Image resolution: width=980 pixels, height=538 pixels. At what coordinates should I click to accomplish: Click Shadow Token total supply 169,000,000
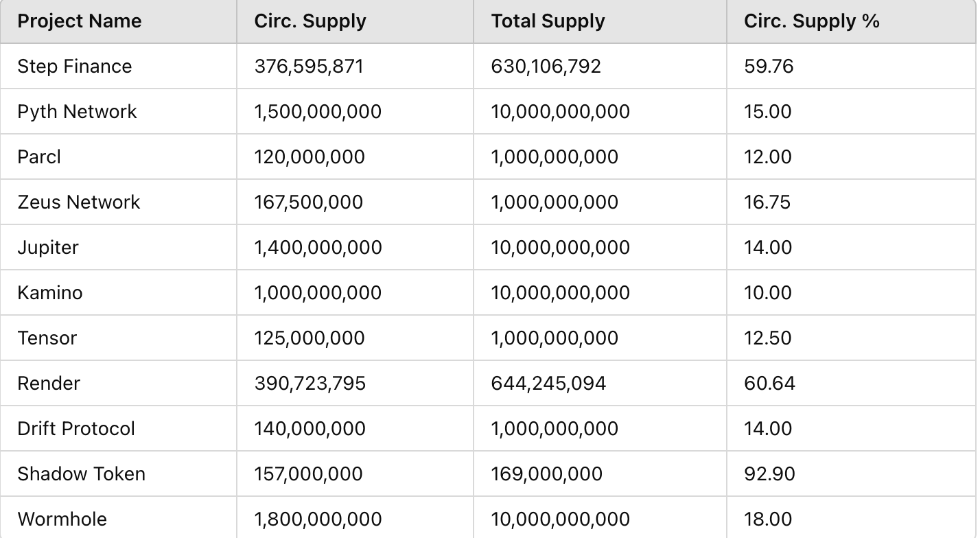pyautogui.click(x=546, y=474)
